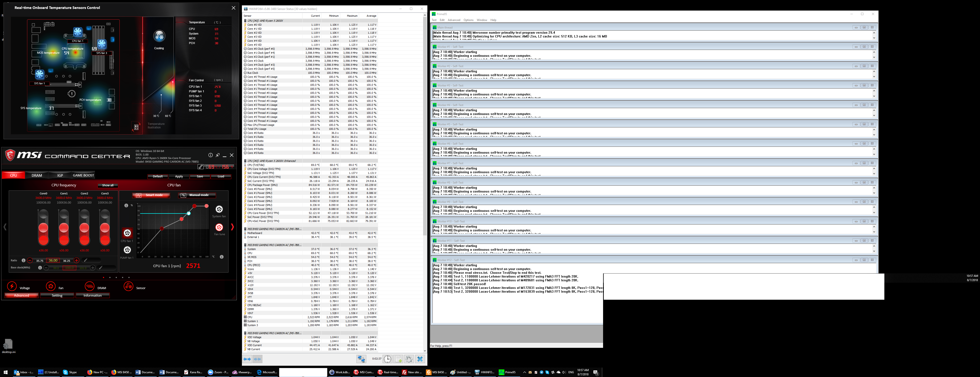Image resolution: width=980 pixels, height=377 pixels.
Task: Go to previous page with left arrow
Action: click(x=5, y=227)
